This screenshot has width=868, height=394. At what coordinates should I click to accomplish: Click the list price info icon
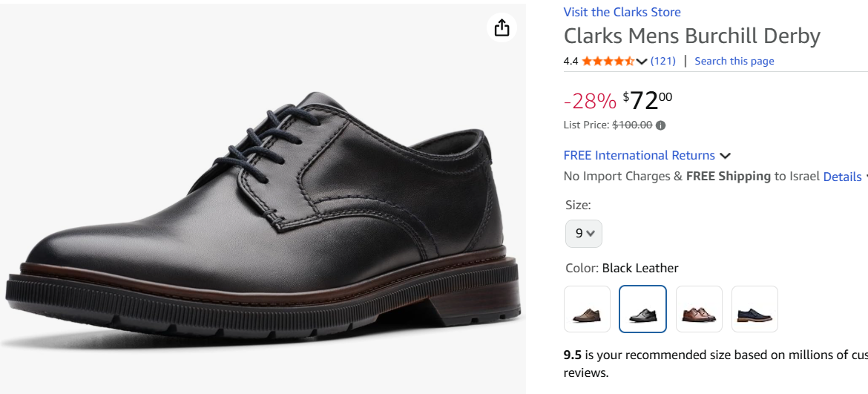[661, 125]
